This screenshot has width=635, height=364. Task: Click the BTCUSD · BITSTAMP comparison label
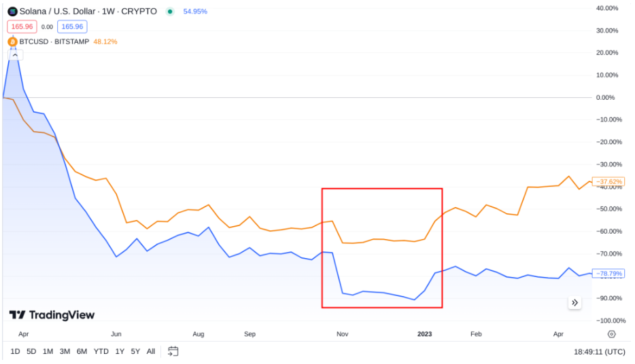point(54,41)
